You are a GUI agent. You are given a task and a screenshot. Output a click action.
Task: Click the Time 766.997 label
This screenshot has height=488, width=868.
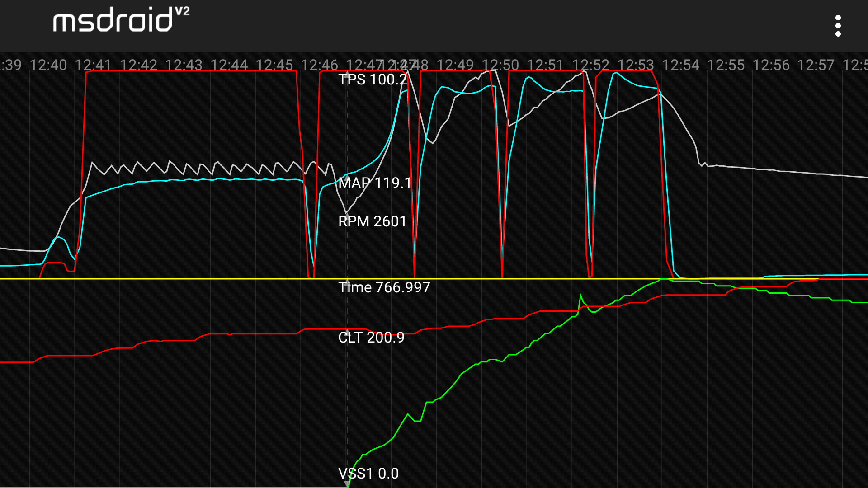pyautogui.click(x=384, y=287)
